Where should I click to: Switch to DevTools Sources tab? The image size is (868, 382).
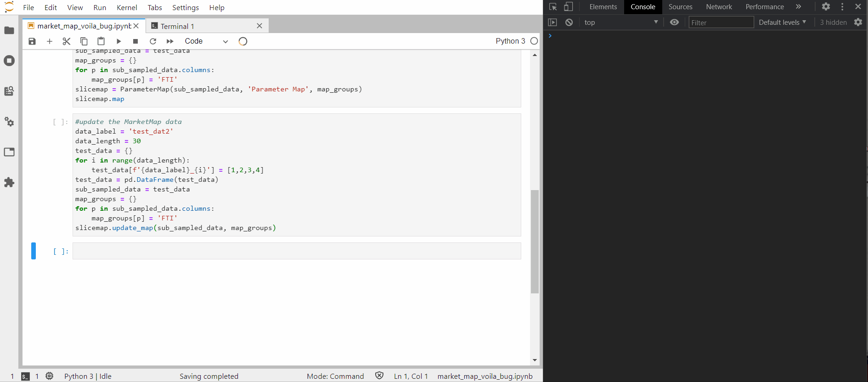click(x=680, y=7)
